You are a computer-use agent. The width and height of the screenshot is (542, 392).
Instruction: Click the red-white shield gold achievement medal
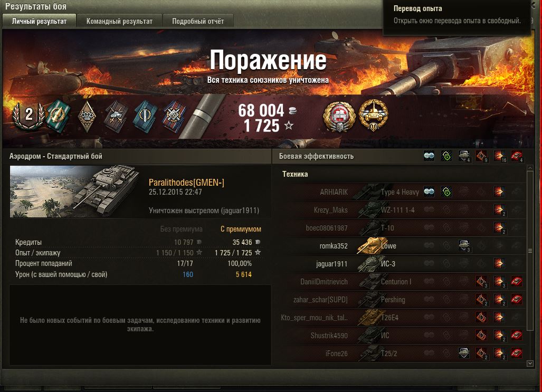tap(339, 117)
